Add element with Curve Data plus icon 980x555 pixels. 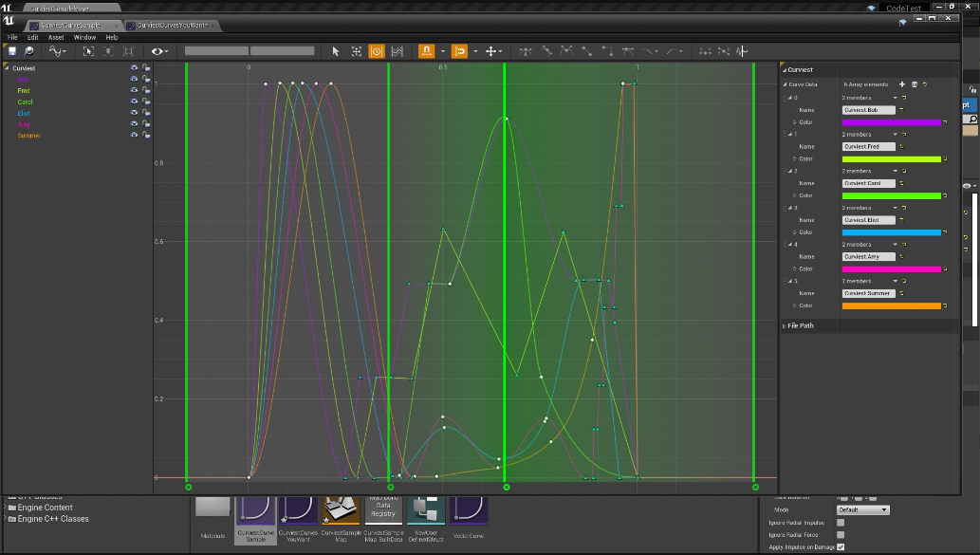point(902,84)
